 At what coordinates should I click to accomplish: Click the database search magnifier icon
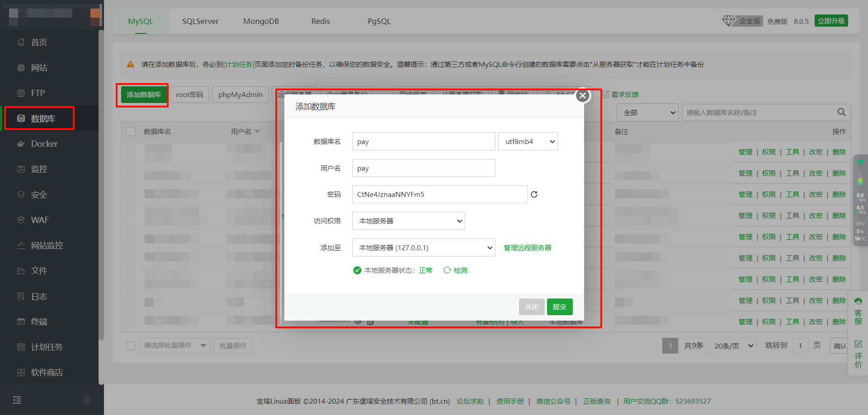click(841, 112)
